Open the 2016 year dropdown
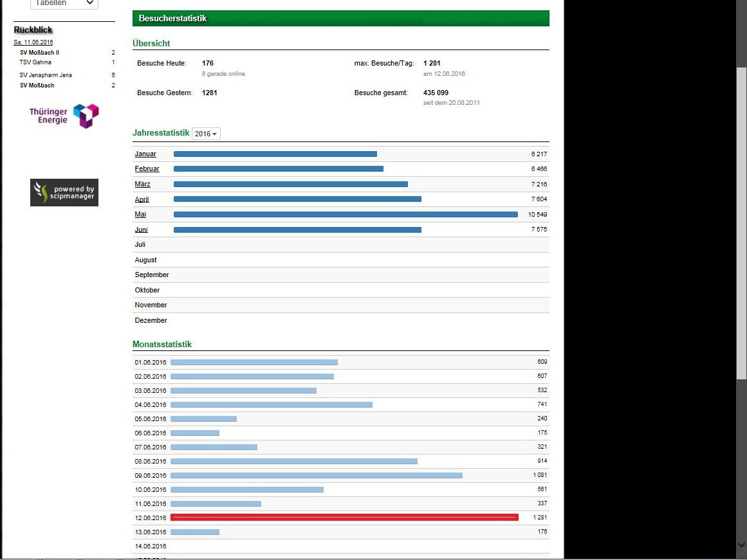 pos(206,134)
